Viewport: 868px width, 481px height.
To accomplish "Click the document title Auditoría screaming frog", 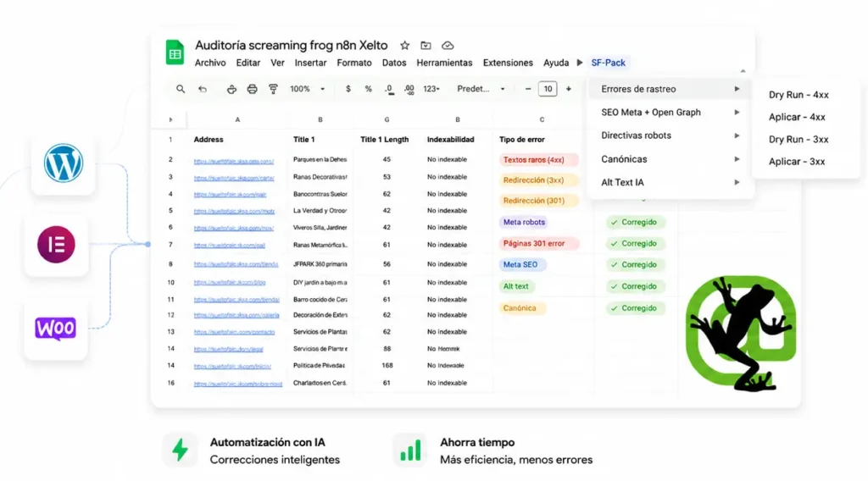I will click(292, 46).
